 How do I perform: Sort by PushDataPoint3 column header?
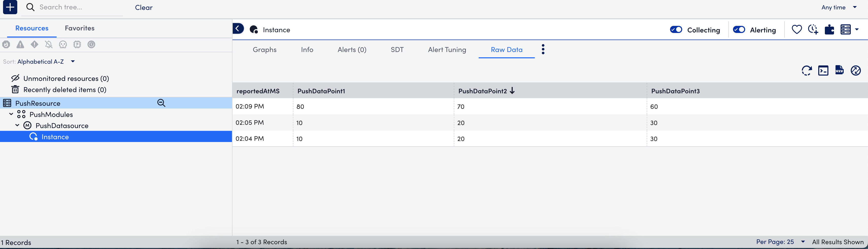pyautogui.click(x=675, y=91)
